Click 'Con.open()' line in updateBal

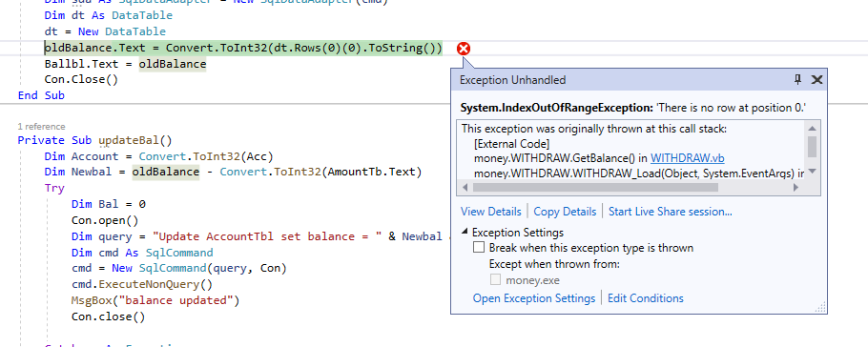(x=105, y=220)
